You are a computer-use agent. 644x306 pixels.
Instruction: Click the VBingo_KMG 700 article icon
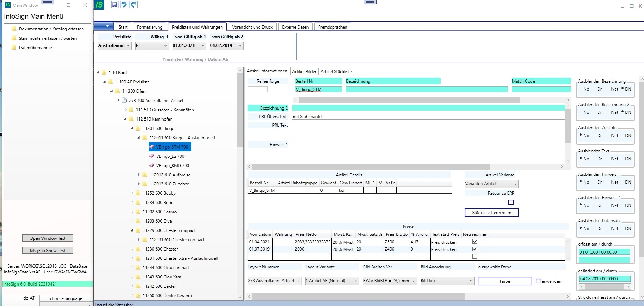(152, 166)
